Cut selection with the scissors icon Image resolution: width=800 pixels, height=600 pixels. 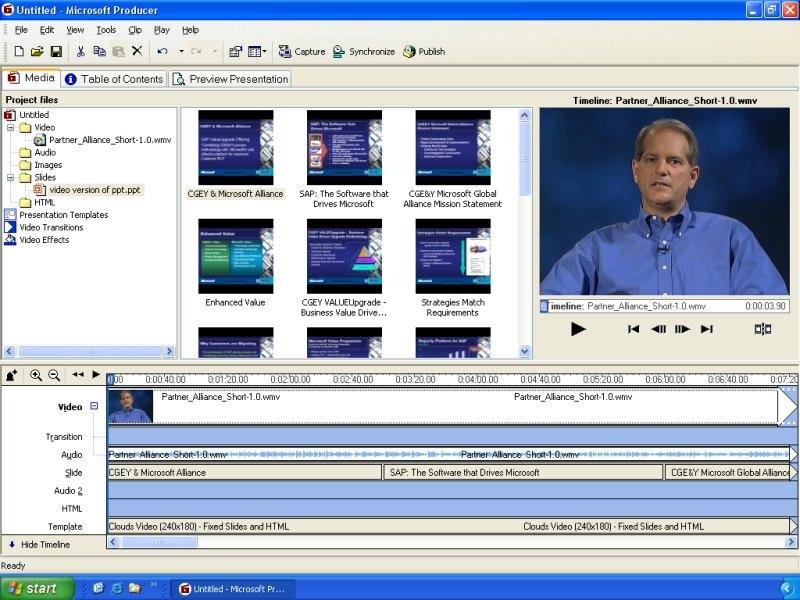(81, 51)
